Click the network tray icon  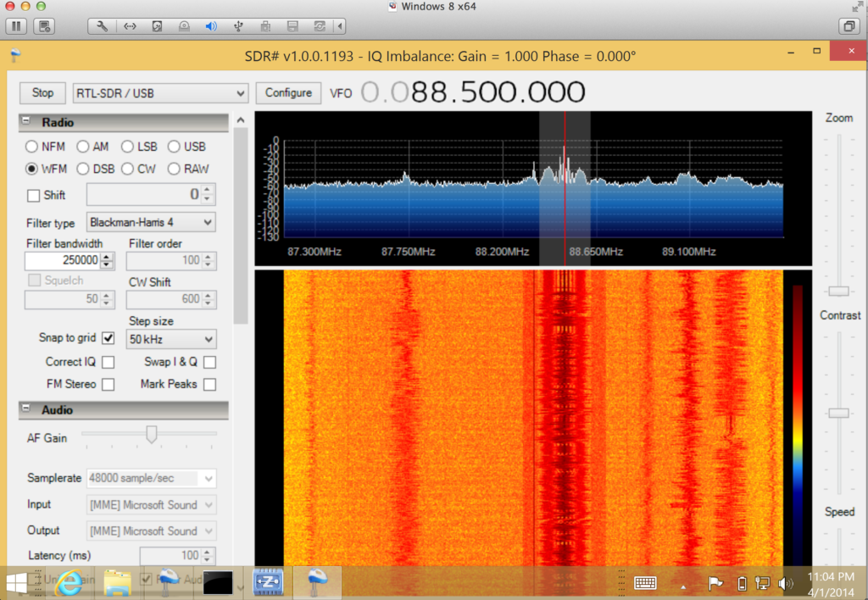[762, 583]
